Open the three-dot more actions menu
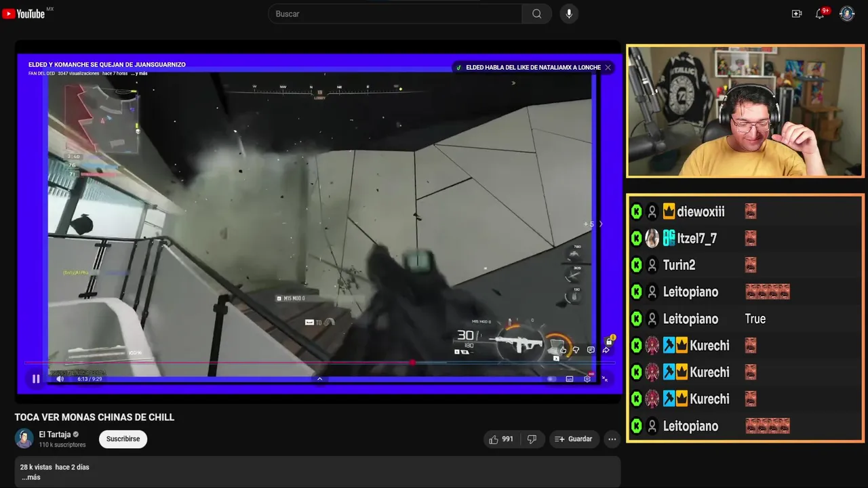Viewport: 868px width, 488px height. click(612, 439)
